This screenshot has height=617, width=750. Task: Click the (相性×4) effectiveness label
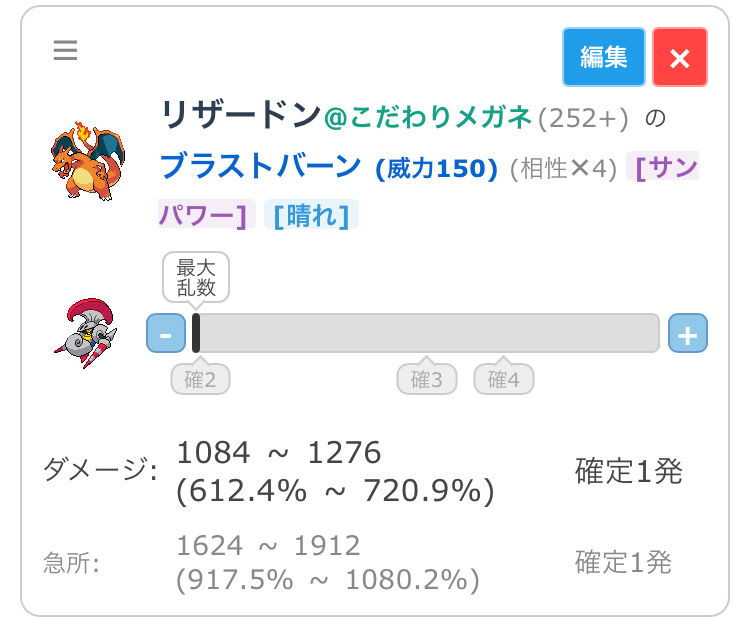(x=563, y=168)
